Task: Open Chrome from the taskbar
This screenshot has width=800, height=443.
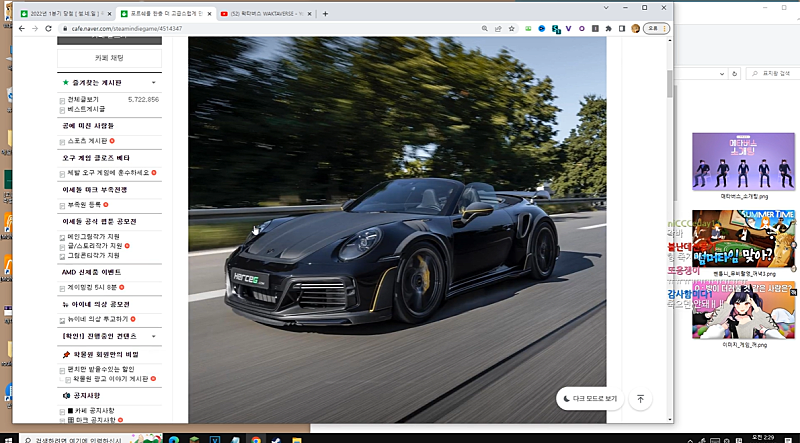Action: [256, 439]
